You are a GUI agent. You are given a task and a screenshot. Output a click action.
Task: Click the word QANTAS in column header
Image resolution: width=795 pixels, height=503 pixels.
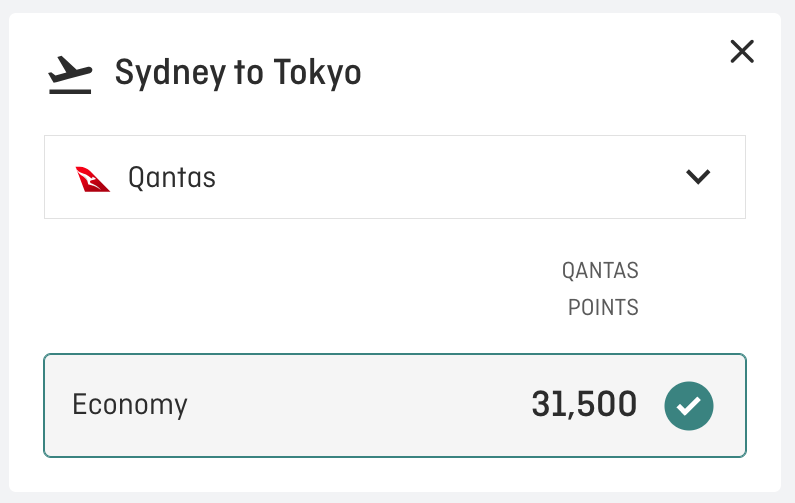[x=601, y=271]
